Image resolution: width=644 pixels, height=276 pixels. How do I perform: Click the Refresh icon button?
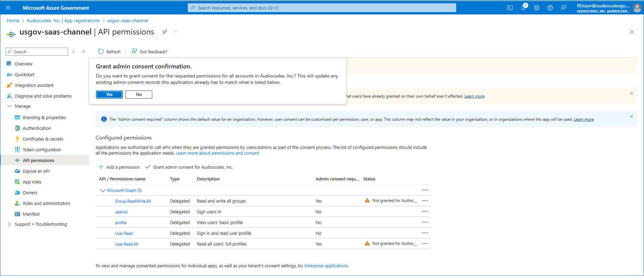point(109,52)
